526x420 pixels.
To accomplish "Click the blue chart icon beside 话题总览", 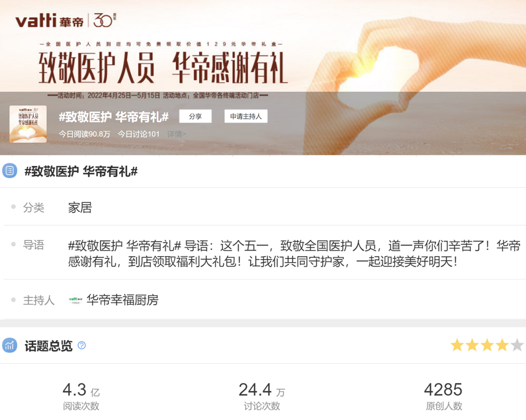I will tap(9, 345).
